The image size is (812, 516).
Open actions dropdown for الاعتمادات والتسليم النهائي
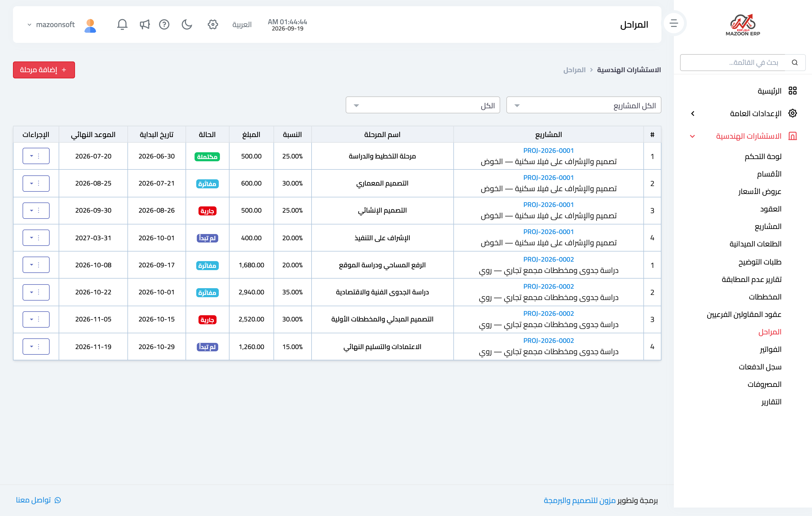36,346
